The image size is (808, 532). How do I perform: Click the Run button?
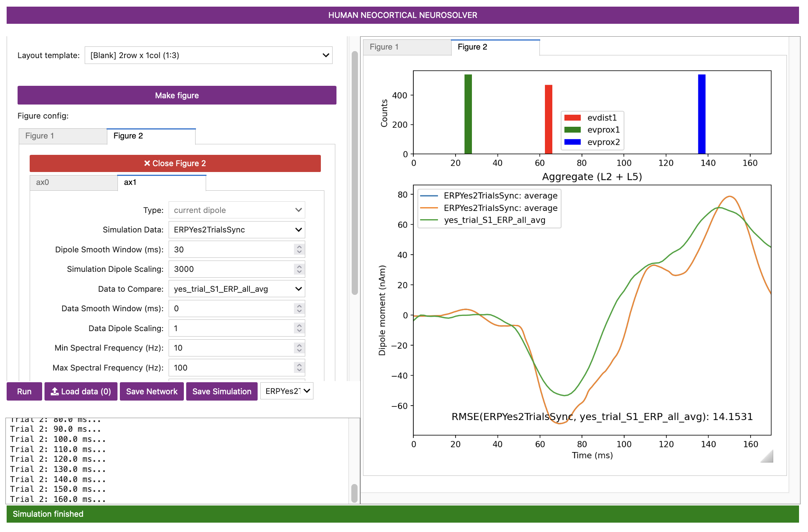coord(24,391)
